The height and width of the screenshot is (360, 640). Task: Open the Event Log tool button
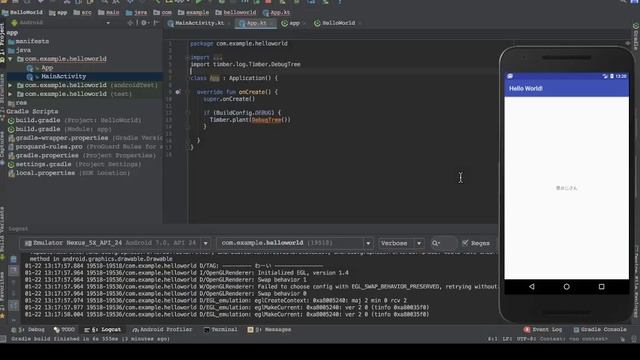click(x=543, y=329)
